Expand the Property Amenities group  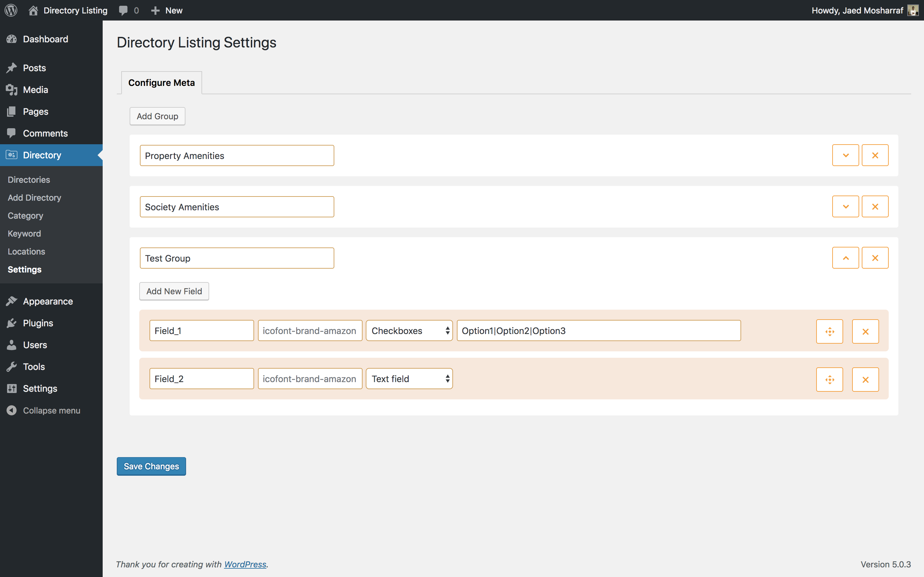click(845, 155)
